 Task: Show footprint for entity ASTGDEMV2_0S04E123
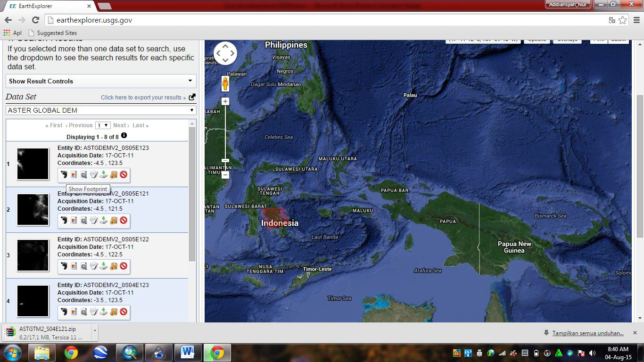(x=64, y=312)
